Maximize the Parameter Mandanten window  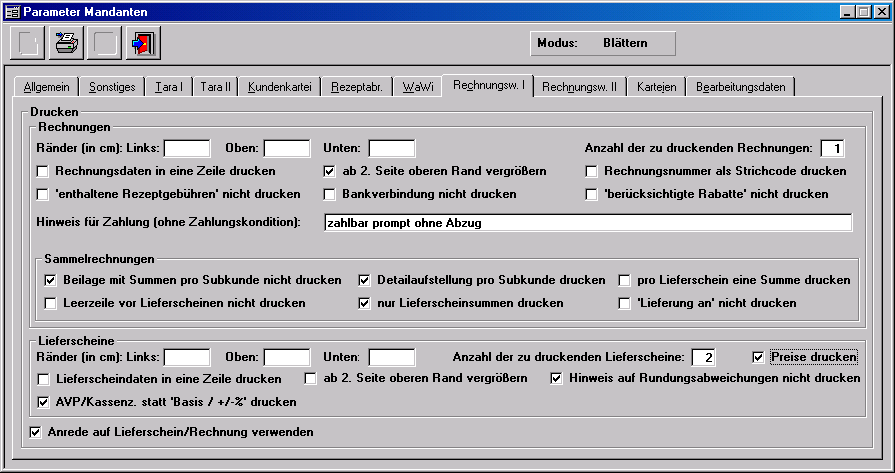point(862,11)
